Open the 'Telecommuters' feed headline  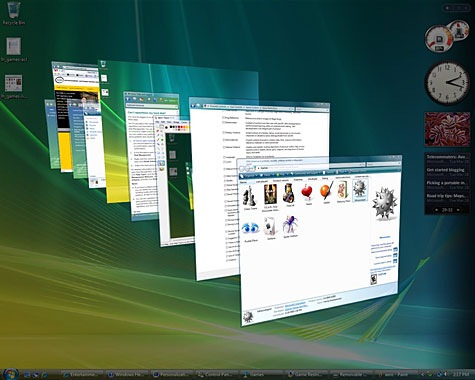446,157
